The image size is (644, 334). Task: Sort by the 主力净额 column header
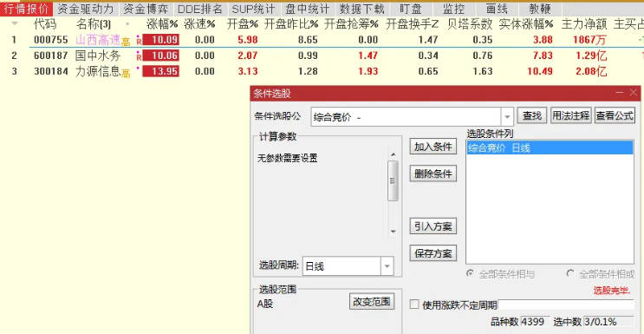(x=583, y=24)
